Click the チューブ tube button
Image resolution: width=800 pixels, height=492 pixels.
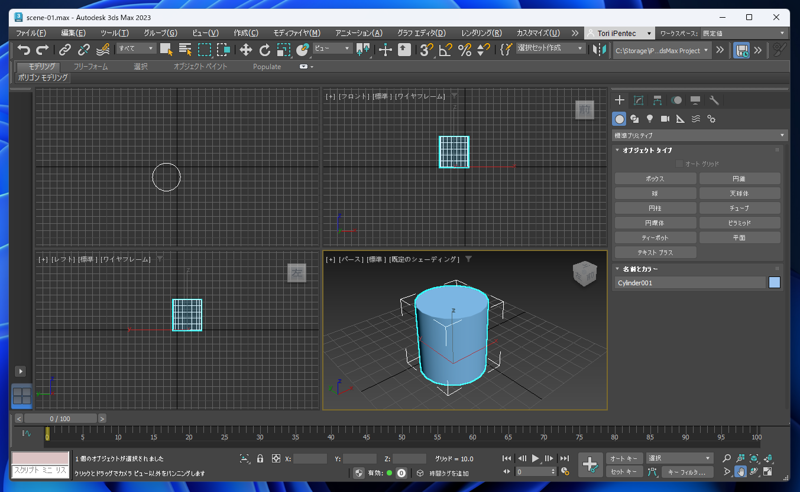click(739, 208)
